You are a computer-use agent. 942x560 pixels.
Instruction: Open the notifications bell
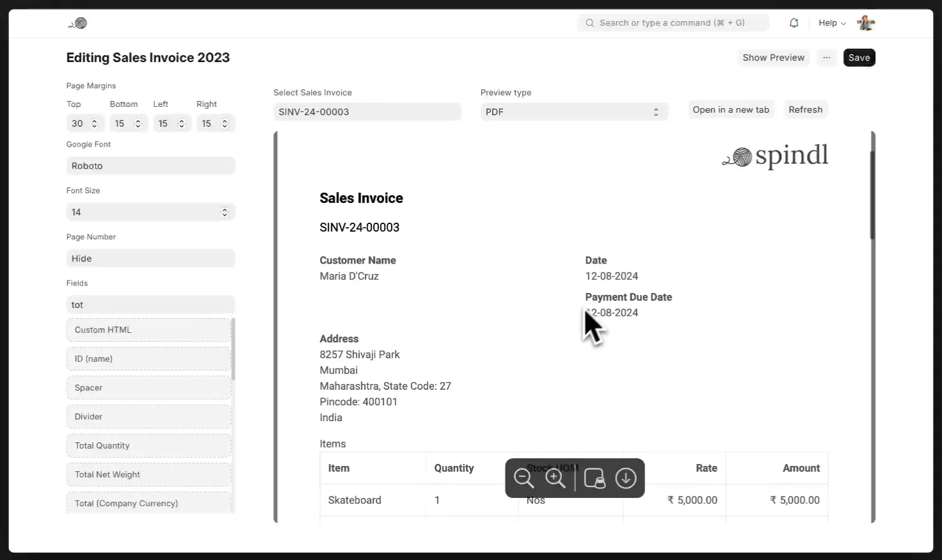coord(794,23)
